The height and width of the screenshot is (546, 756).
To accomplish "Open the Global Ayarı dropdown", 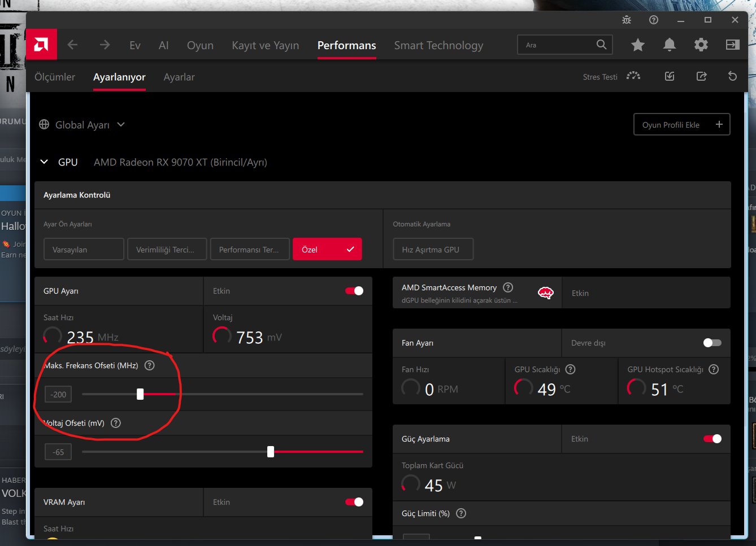I will [82, 125].
